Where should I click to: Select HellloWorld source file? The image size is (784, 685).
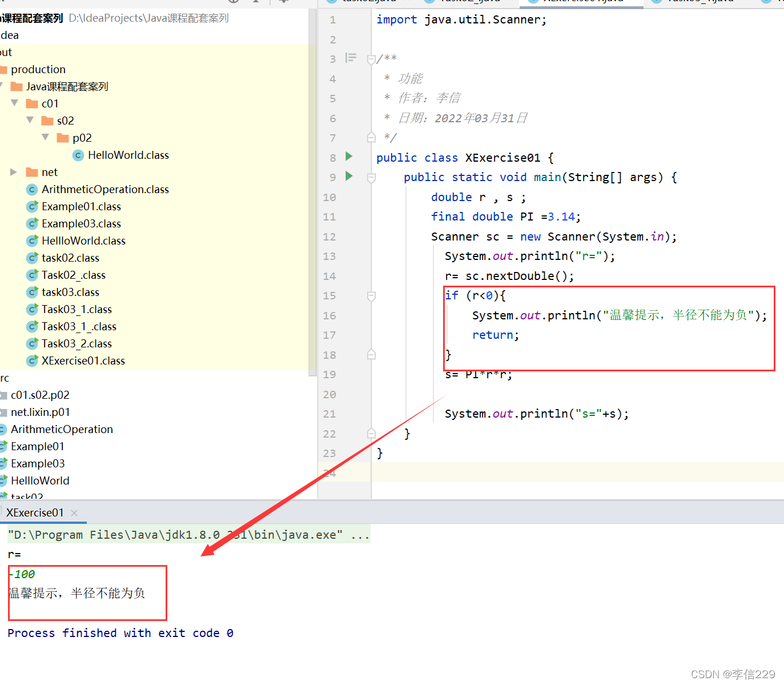coord(40,481)
